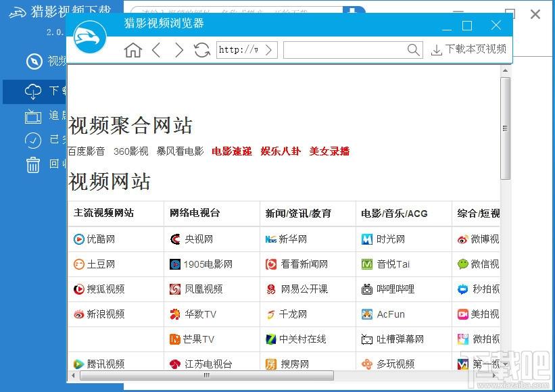This screenshot has width=555, height=392.
Task: Open the cloud download sidebar item
Action: click(34, 91)
